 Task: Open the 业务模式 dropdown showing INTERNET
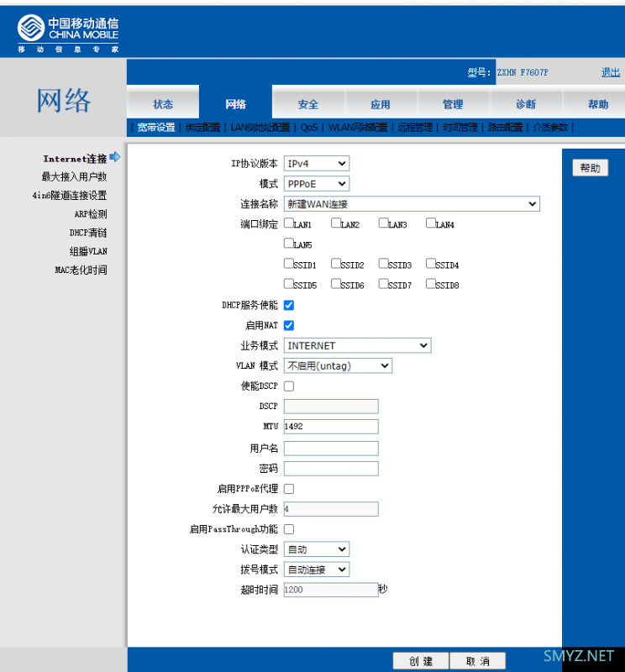358,345
